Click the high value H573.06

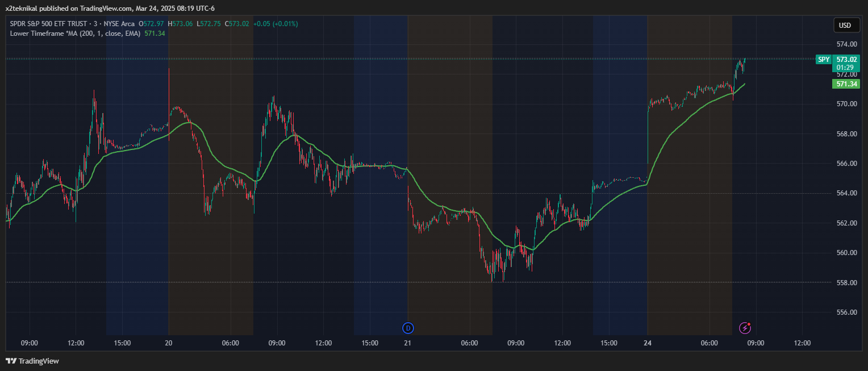coord(180,24)
